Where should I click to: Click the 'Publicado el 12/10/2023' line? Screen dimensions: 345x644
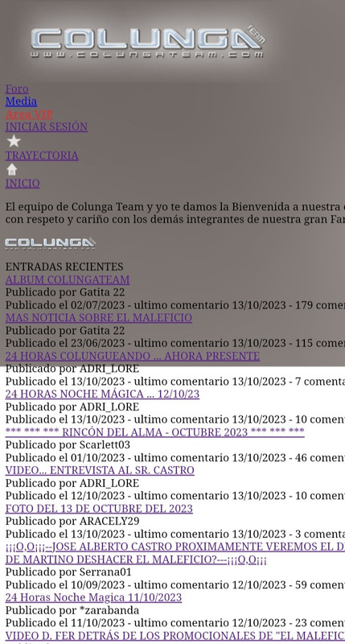tap(175, 496)
